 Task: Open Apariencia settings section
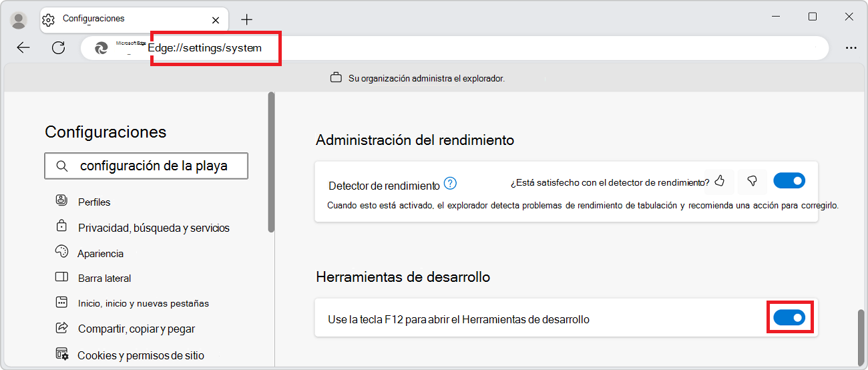tap(100, 253)
